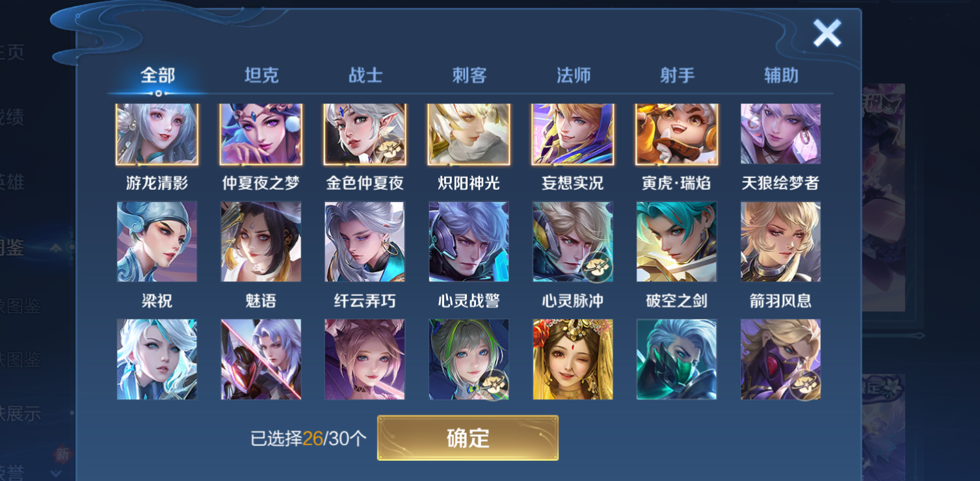This screenshot has height=481, width=980.
Task: Open the 刺客 category tab
Action: point(470,75)
